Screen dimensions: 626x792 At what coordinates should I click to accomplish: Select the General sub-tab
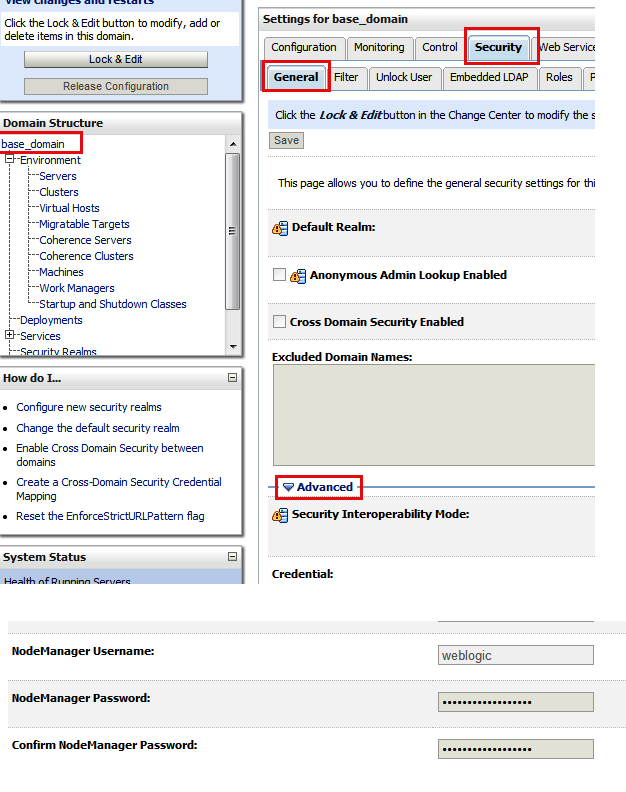296,77
